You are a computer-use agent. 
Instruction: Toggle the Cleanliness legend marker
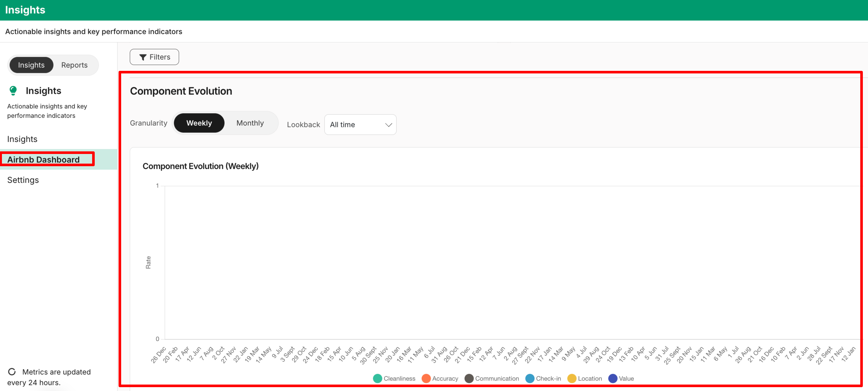377,378
